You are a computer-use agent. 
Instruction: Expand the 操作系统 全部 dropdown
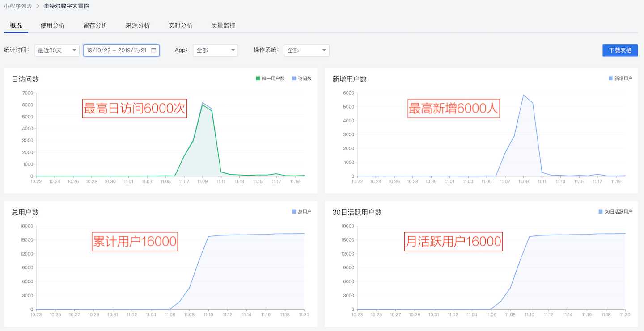307,50
